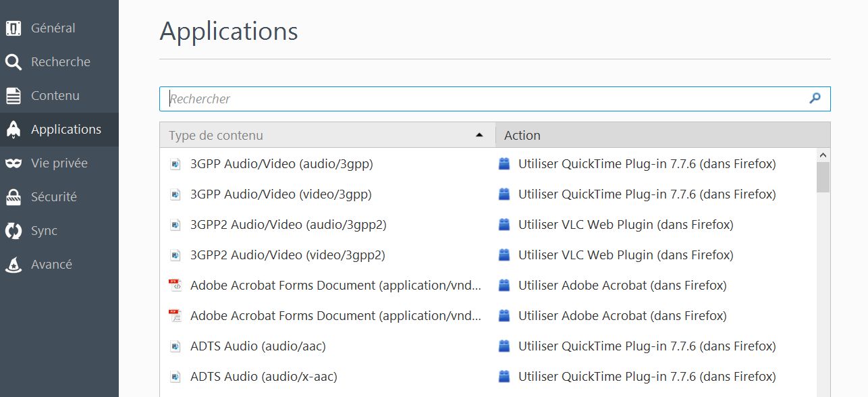The height and width of the screenshot is (397, 868).
Task: Click the scroll up arrow of the list
Action: point(822,155)
